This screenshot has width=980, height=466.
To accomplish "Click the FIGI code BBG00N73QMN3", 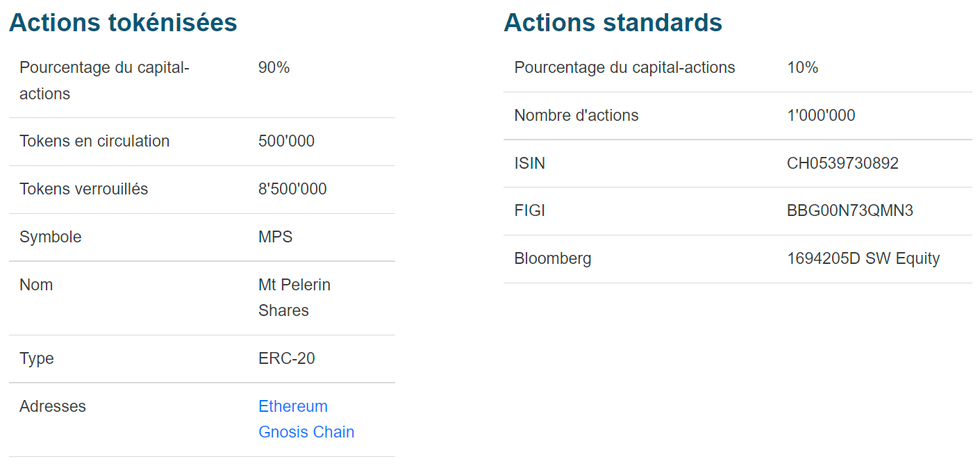I will point(849,210).
